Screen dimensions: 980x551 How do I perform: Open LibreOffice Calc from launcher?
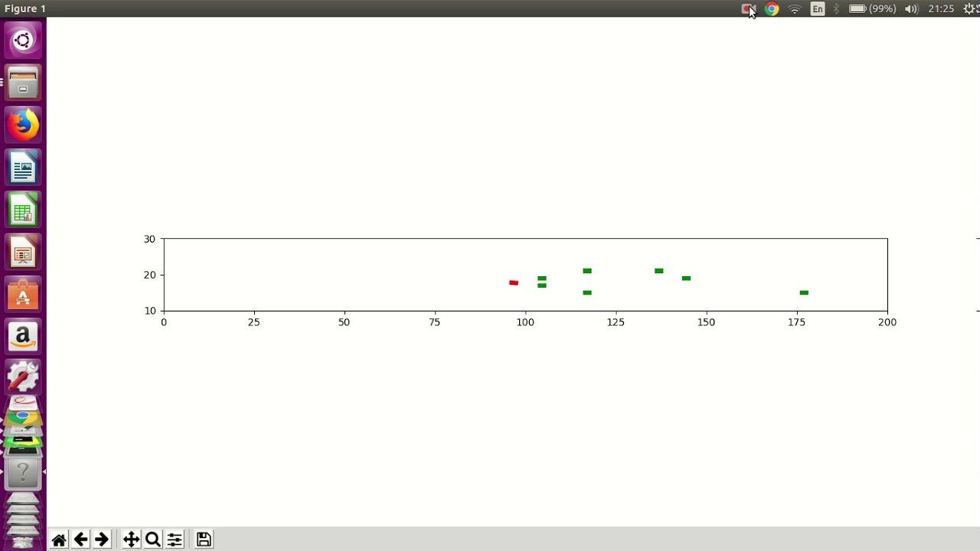[x=23, y=209]
